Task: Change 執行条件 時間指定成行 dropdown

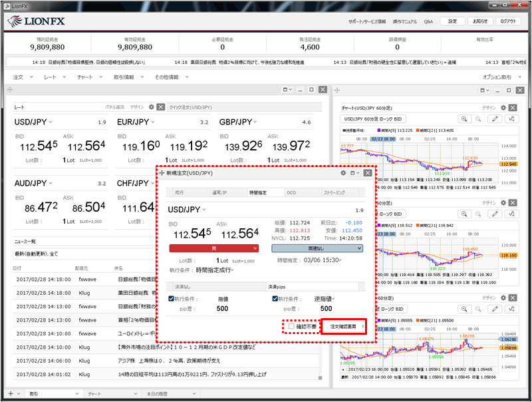Action: (x=215, y=270)
